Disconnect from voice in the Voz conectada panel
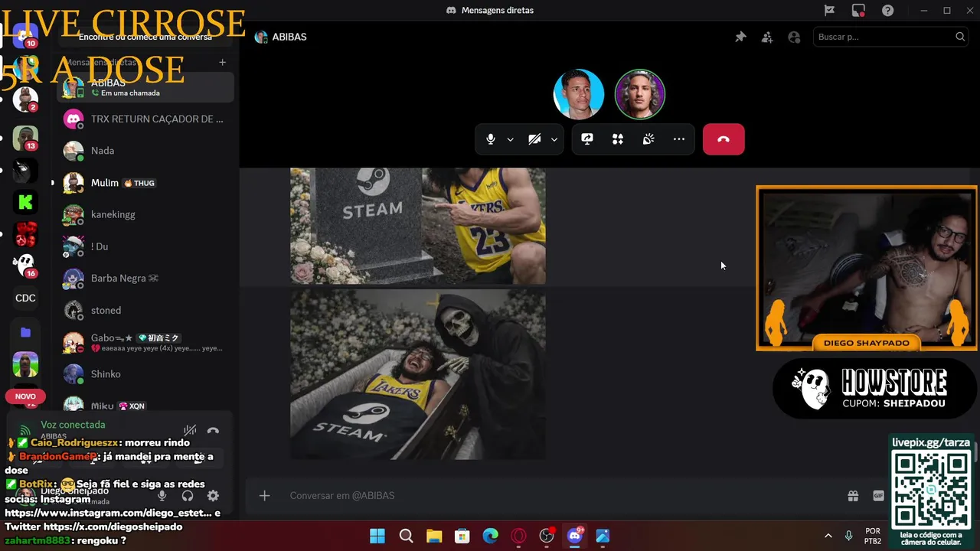 point(213,431)
